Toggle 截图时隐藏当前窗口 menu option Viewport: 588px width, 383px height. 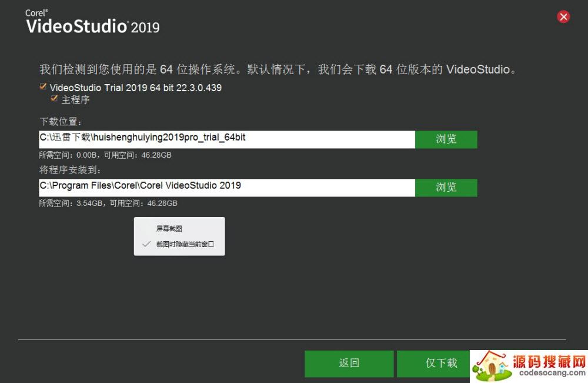pos(179,244)
